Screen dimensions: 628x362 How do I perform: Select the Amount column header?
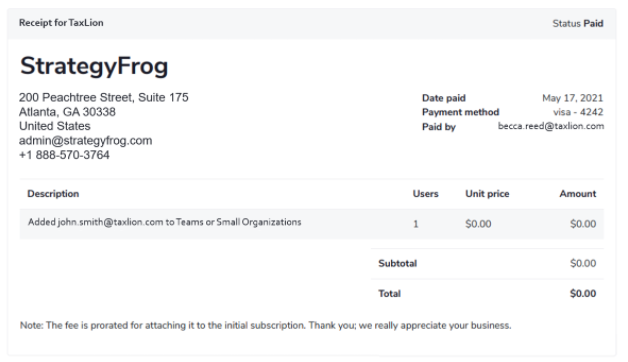pyautogui.click(x=578, y=194)
